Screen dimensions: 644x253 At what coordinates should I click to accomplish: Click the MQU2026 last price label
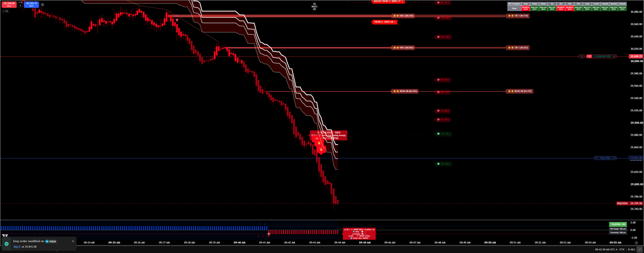(622, 203)
